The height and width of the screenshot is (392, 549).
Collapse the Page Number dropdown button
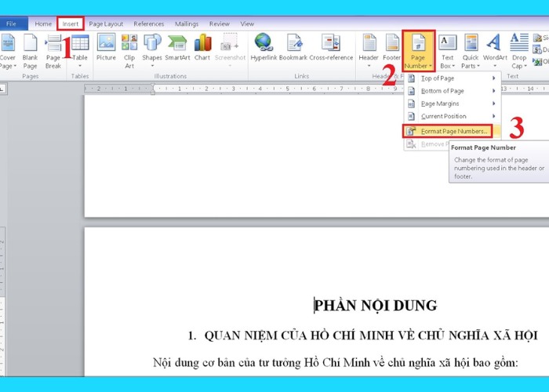pos(418,51)
